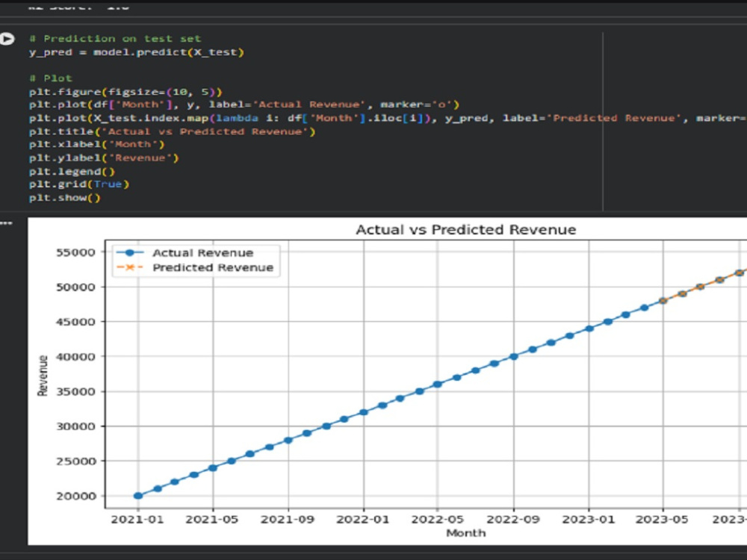Click the '# Plot' comment line
The height and width of the screenshot is (560, 747).
click(x=51, y=78)
